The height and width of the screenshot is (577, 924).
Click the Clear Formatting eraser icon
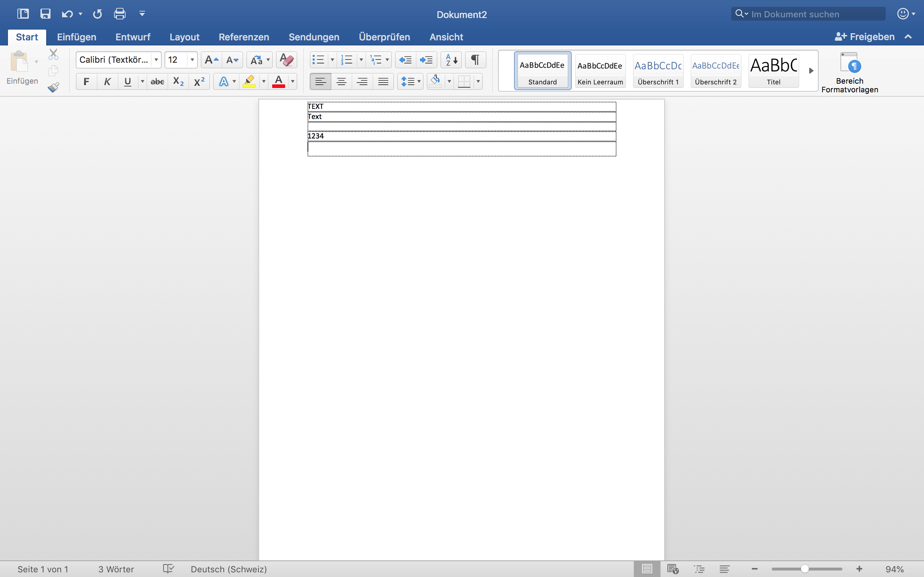[x=286, y=60]
